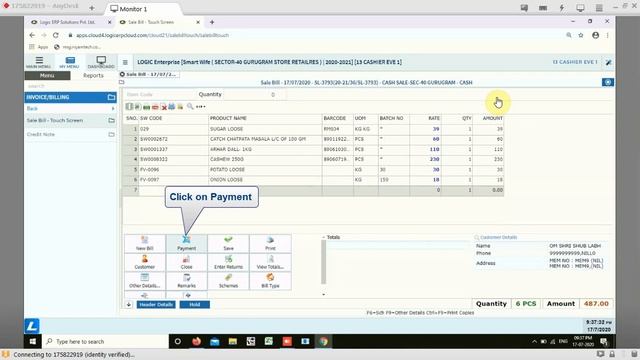Open Bill Type
This screenshot has width=640, height=360.
coord(270,281)
